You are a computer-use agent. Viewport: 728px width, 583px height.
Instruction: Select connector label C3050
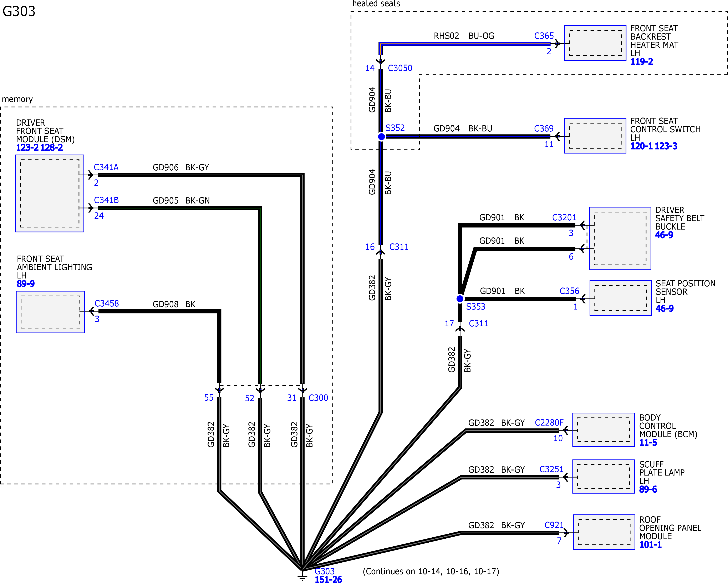pyautogui.click(x=400, y=68)
